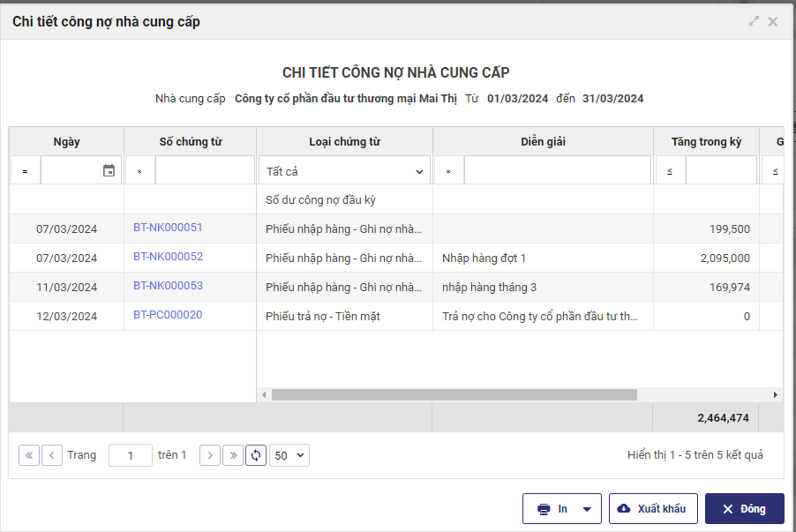
Task: Click the Xuất khẩu export button
Action: click(653, 509)
